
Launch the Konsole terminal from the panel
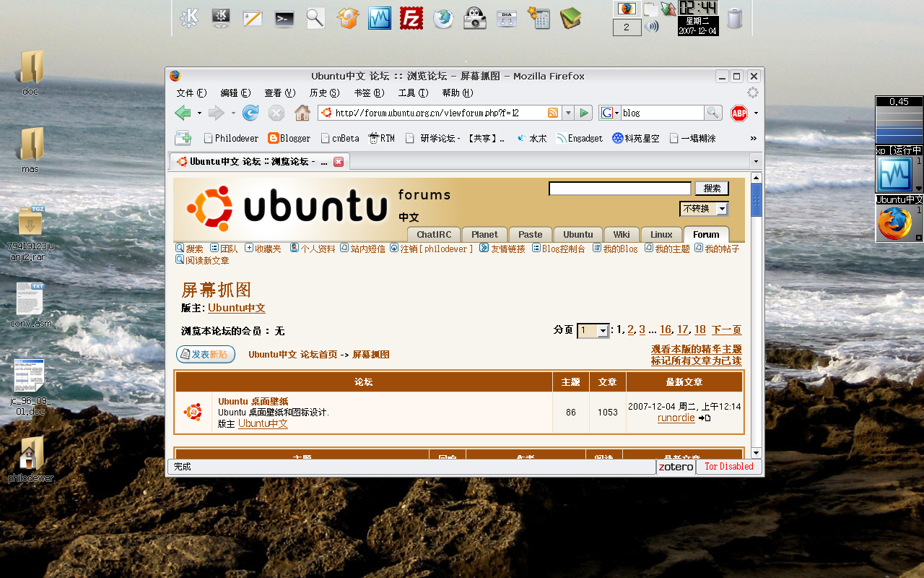(284, 19)
